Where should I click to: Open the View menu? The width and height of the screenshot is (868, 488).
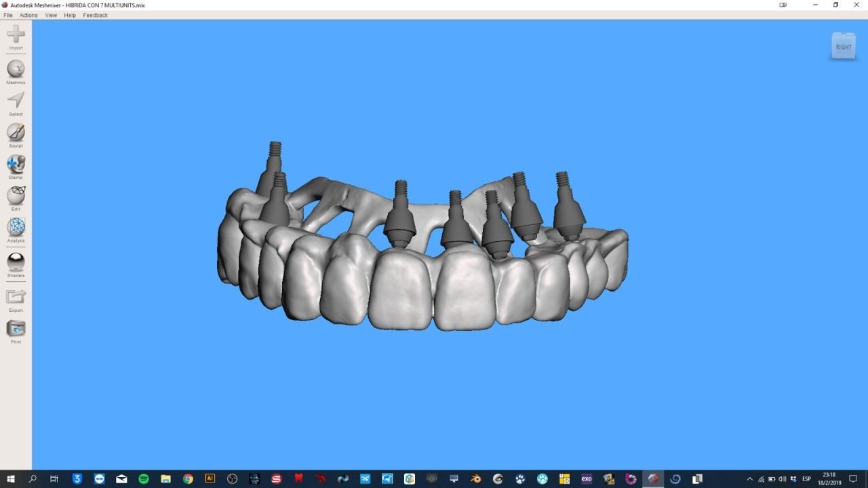click(51, 15)
